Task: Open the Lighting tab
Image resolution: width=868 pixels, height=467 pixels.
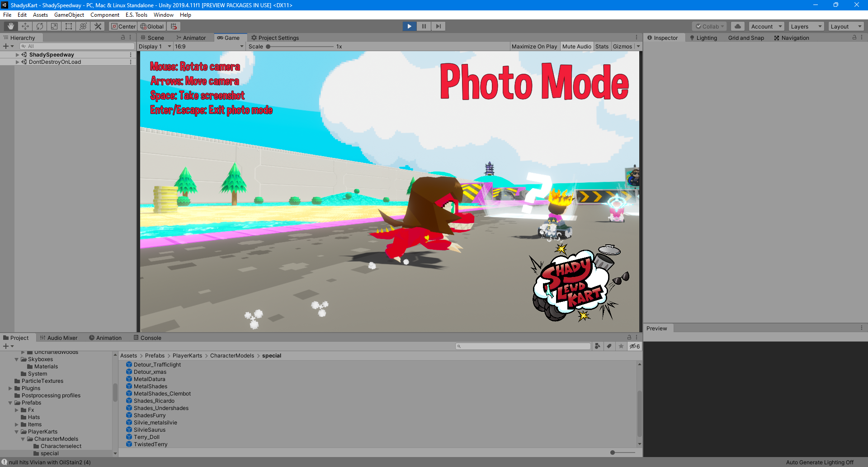Action: (703, 38)
